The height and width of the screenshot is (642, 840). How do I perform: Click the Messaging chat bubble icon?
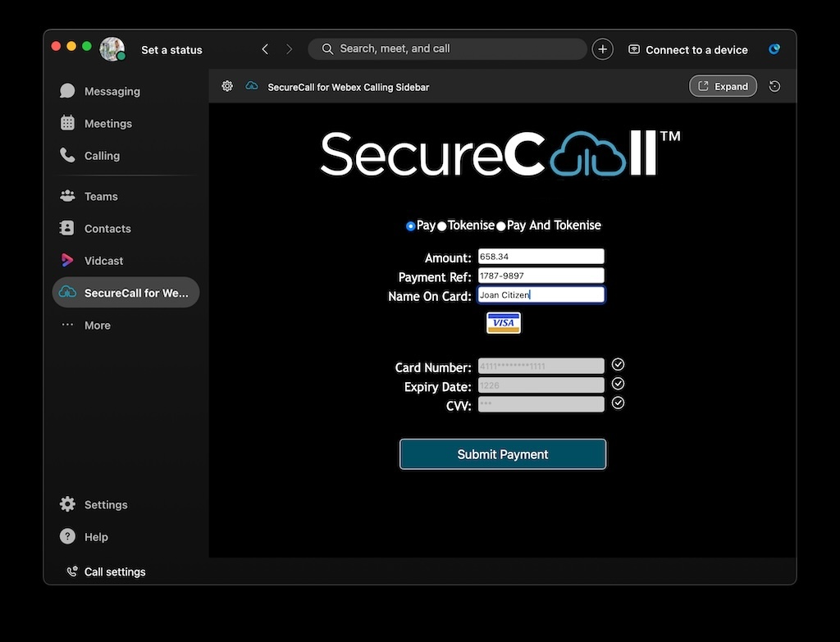pyautogui.click(x=67, y=90)
